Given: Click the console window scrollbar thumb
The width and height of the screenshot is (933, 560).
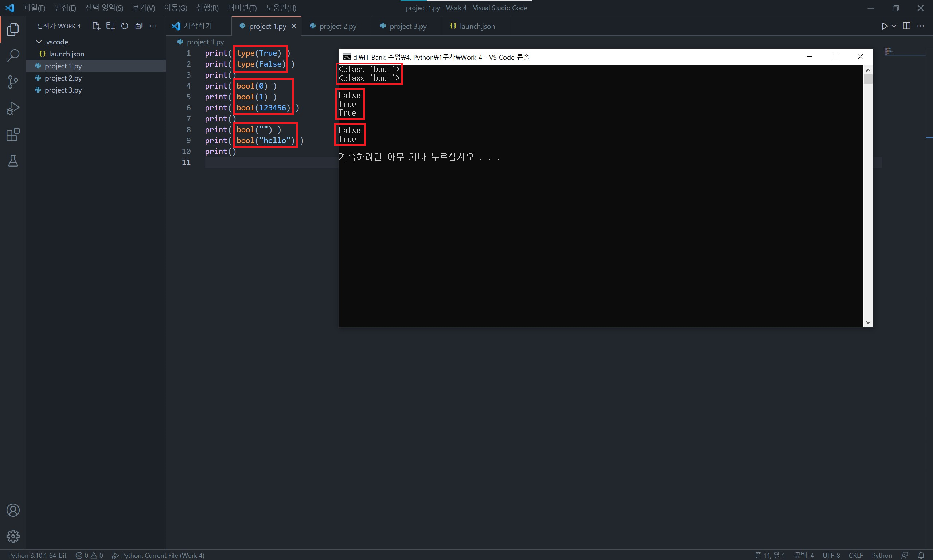Looking at the screenshot, I should (x=868, y=79).
